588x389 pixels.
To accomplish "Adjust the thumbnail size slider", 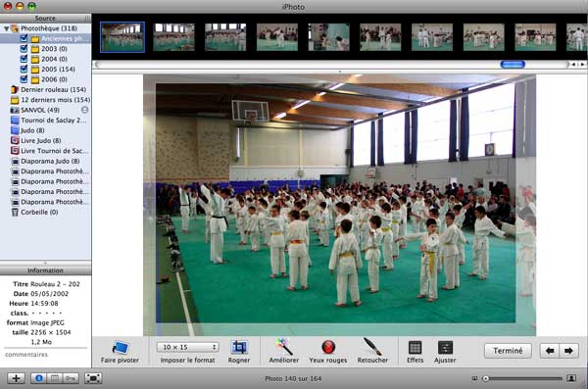I will tap(485, 379).
